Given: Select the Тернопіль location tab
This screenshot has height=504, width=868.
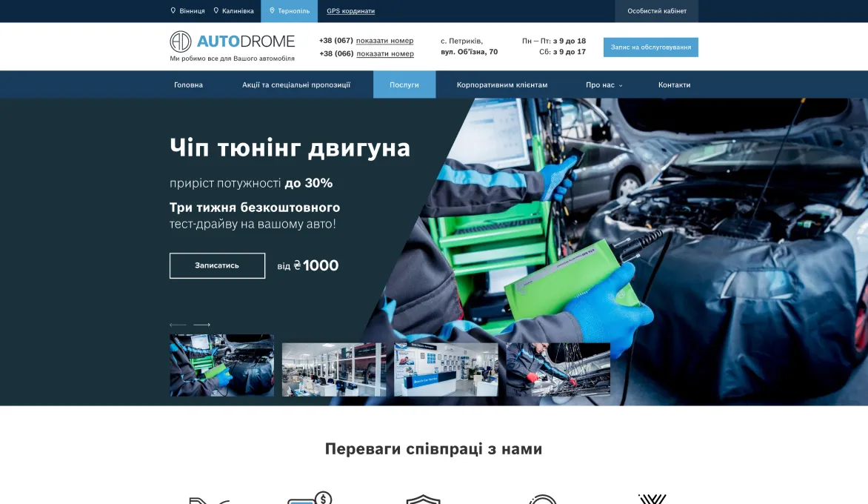Looking at the screenshot, I should pos(289,11).
